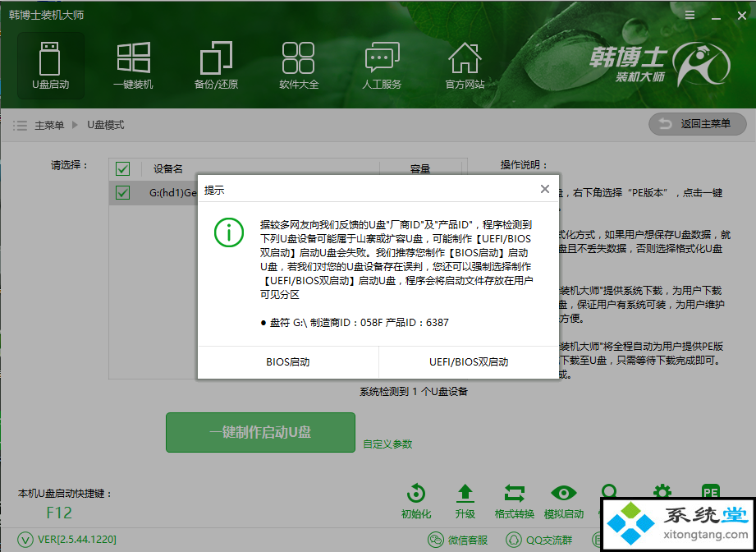The height and width of the screenshot is (552, 756).
Task: Click the VER[2.5.44.1220] version label
Action: point(77,540)
